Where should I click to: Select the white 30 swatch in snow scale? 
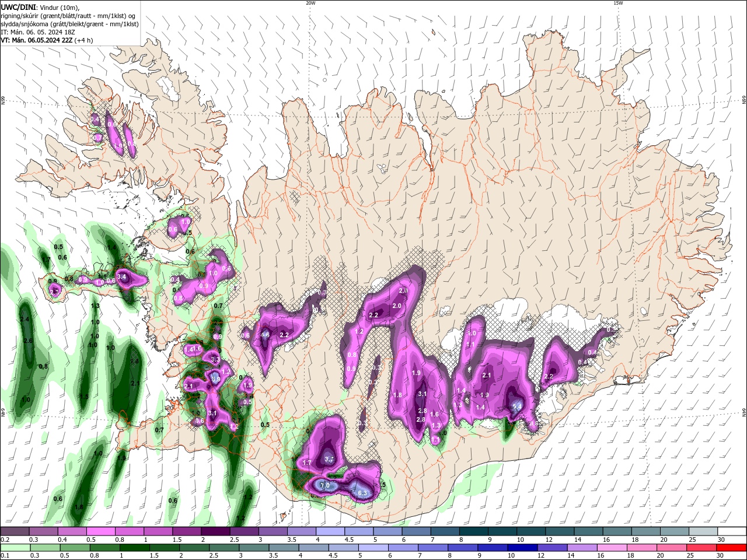[x=732, y=531]
